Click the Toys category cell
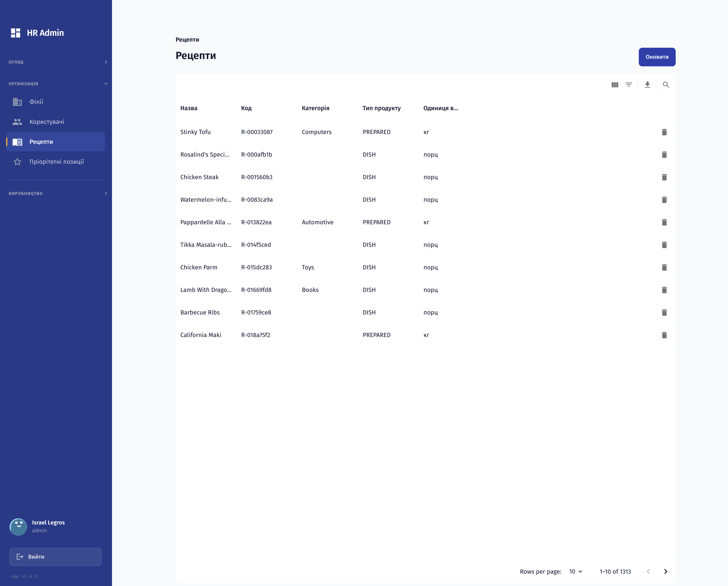This screenshot has height=586, width=728. pyautogui.click(x=308, y=267)
